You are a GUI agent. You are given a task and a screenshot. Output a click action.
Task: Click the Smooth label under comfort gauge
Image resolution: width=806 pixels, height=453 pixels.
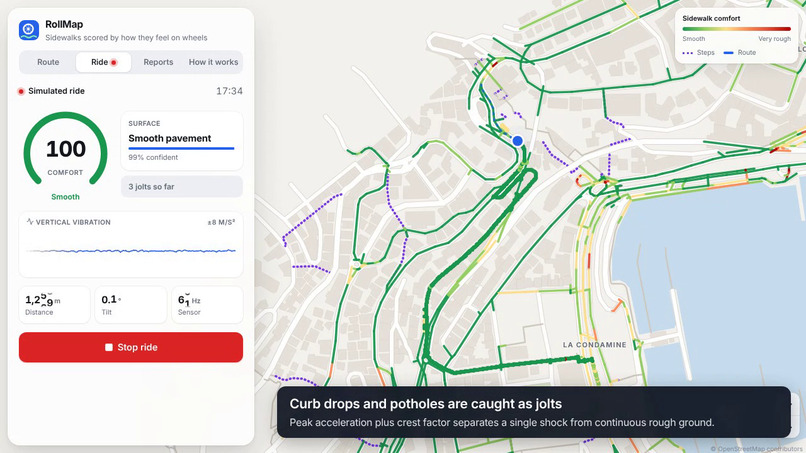tap(65, 197)
